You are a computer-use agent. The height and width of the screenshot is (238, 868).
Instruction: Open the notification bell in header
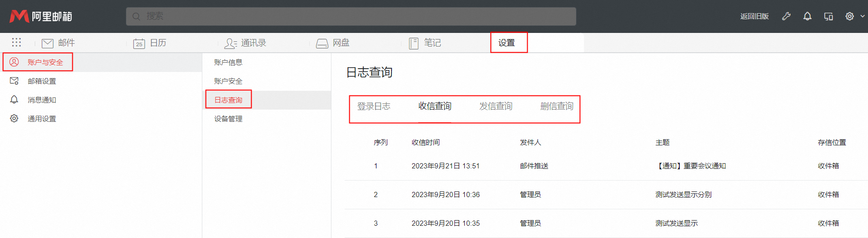[807, 16]
